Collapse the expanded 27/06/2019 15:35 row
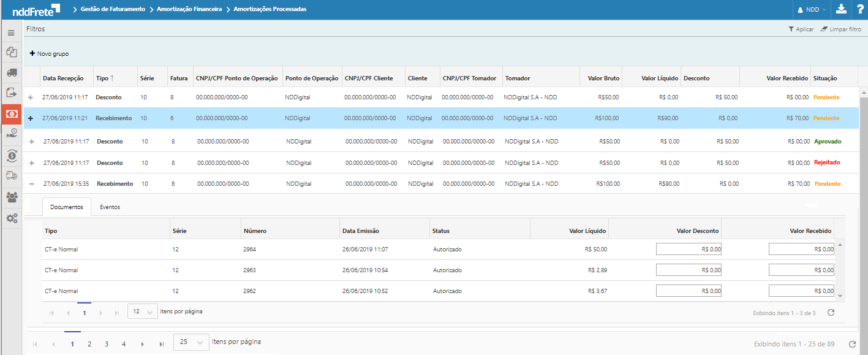The image size is (868, 355). [x=32, y=184]
